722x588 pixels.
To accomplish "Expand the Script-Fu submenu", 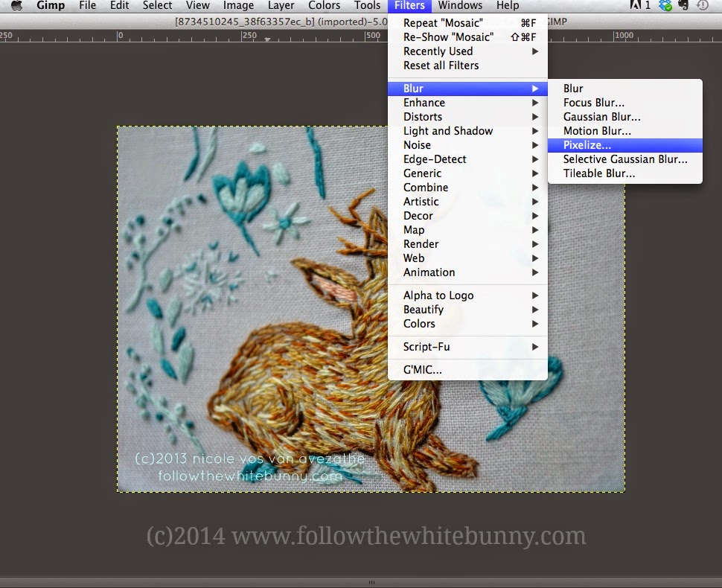I will 468,347.
